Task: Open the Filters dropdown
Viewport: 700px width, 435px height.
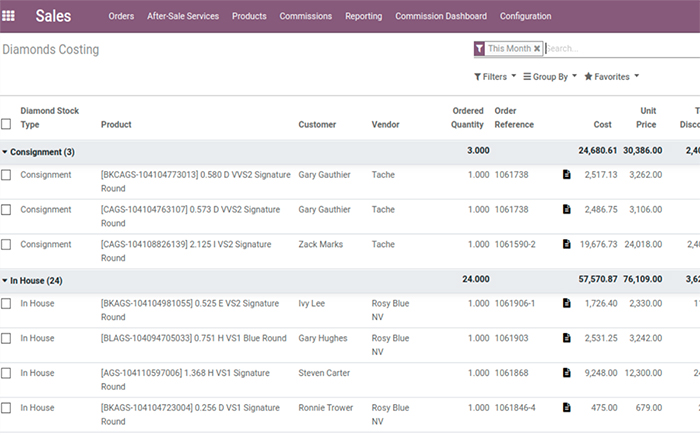Action: click(495, 76)
